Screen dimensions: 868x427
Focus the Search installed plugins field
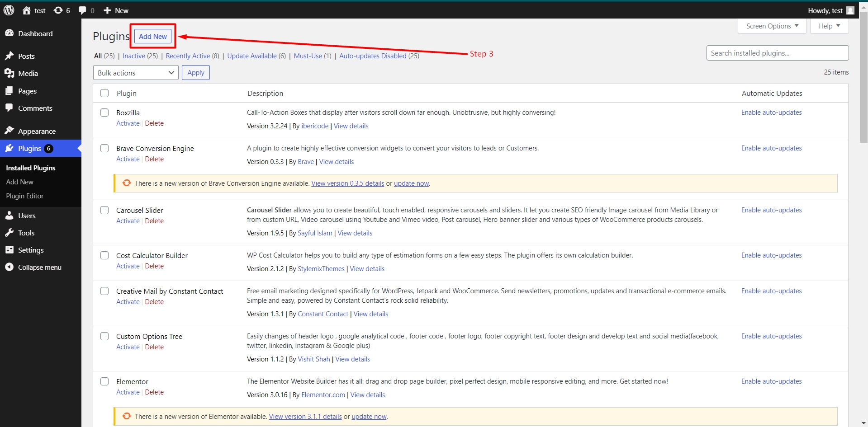[778, 53]
